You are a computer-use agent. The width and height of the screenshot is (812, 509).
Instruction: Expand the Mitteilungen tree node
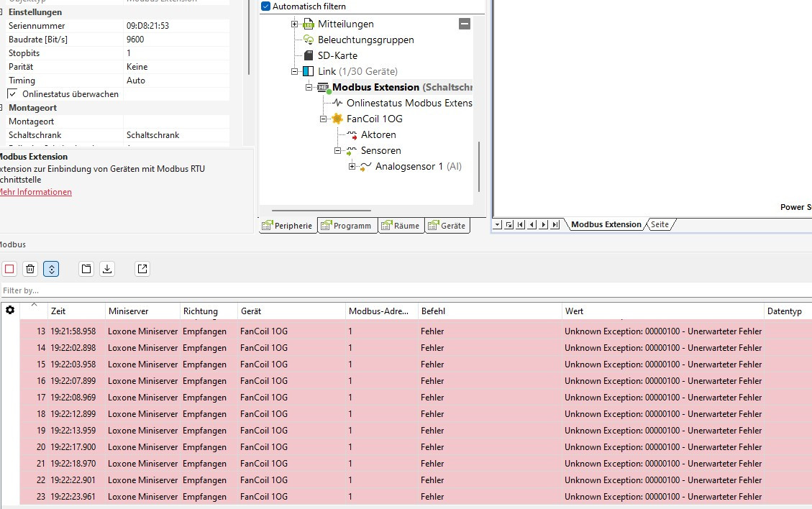pyautogui.click(x=294, y=24)
